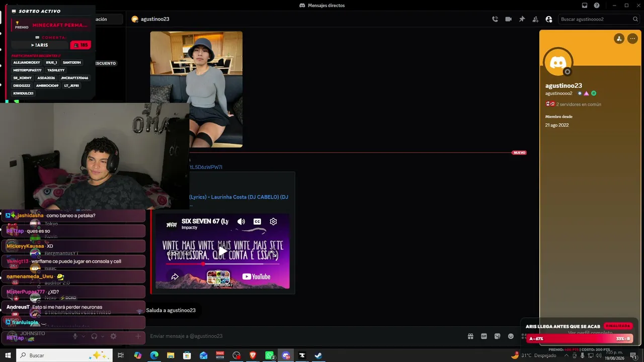This screenshot has height=362, width=644.
Task: Open Microsoft Store from the taskbar
Action: (x=187, y=355)
